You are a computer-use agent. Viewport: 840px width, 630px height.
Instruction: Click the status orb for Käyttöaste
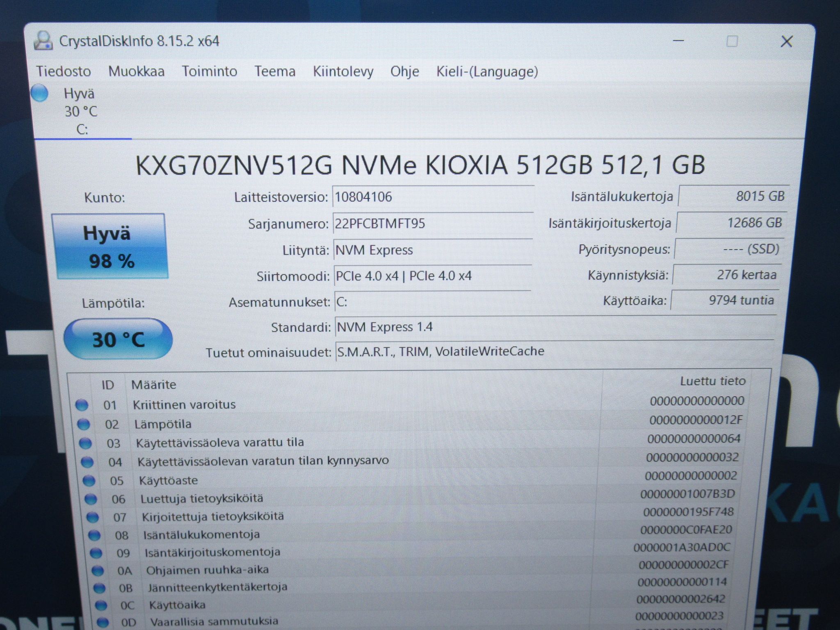[89, 481]
